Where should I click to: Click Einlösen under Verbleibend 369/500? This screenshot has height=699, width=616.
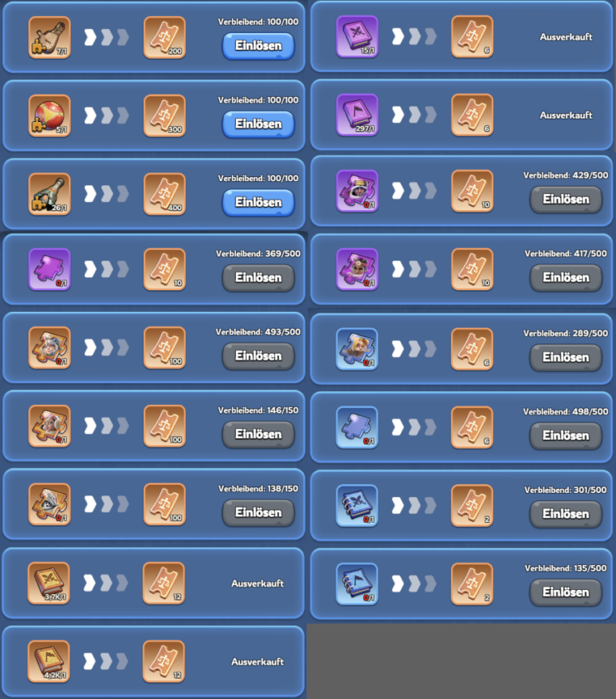pos(258,277)
